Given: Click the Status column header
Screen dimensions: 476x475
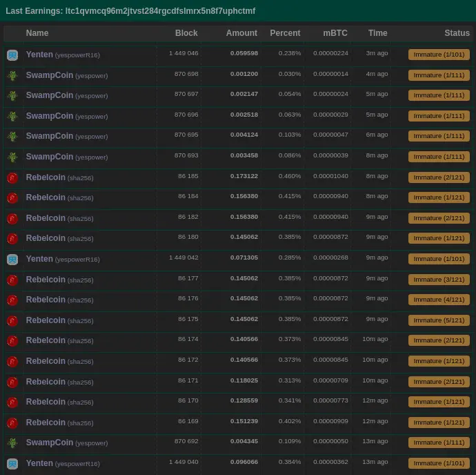Looking at the screenshot, I should click(457, 33).
